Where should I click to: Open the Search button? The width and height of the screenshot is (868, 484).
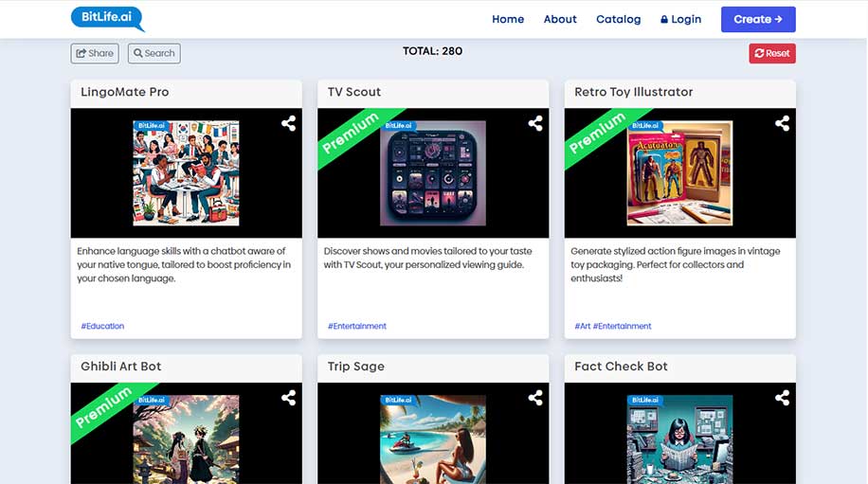[154, 53]
